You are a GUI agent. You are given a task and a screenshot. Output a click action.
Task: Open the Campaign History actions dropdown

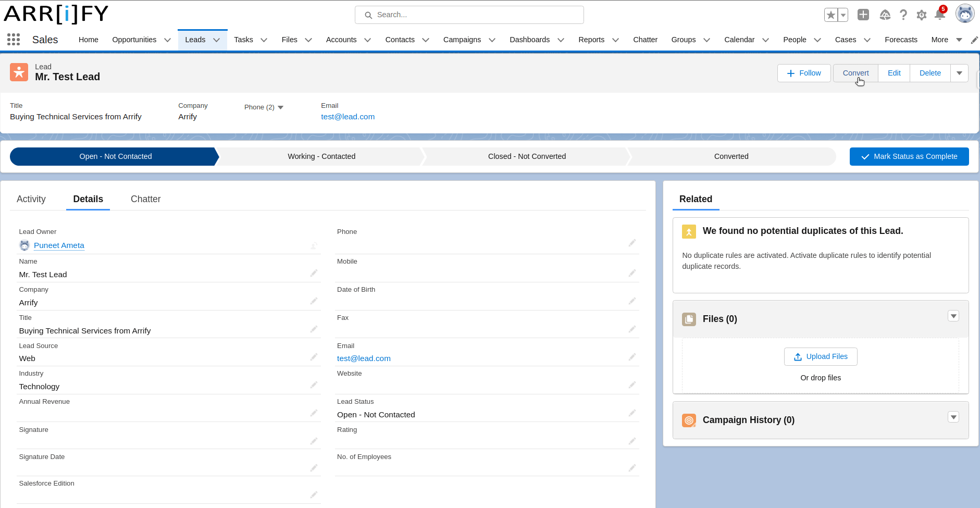pyautogui.click(x=953, y=417)
